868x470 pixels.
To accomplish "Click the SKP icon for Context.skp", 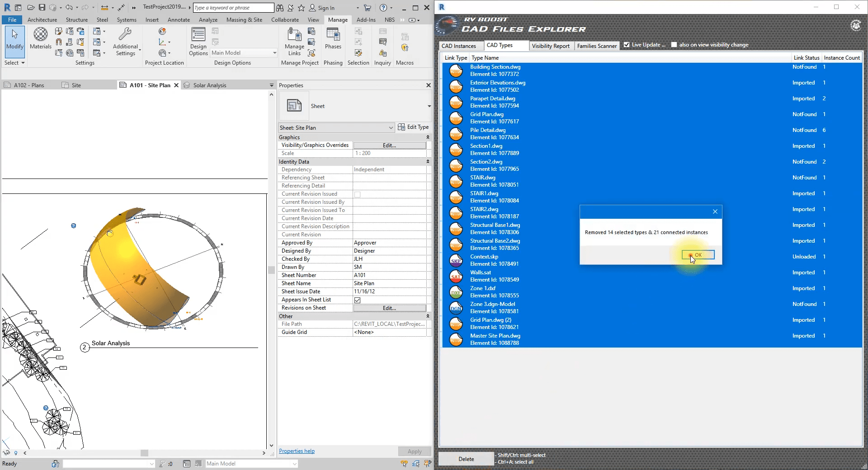I will (456, 260).
